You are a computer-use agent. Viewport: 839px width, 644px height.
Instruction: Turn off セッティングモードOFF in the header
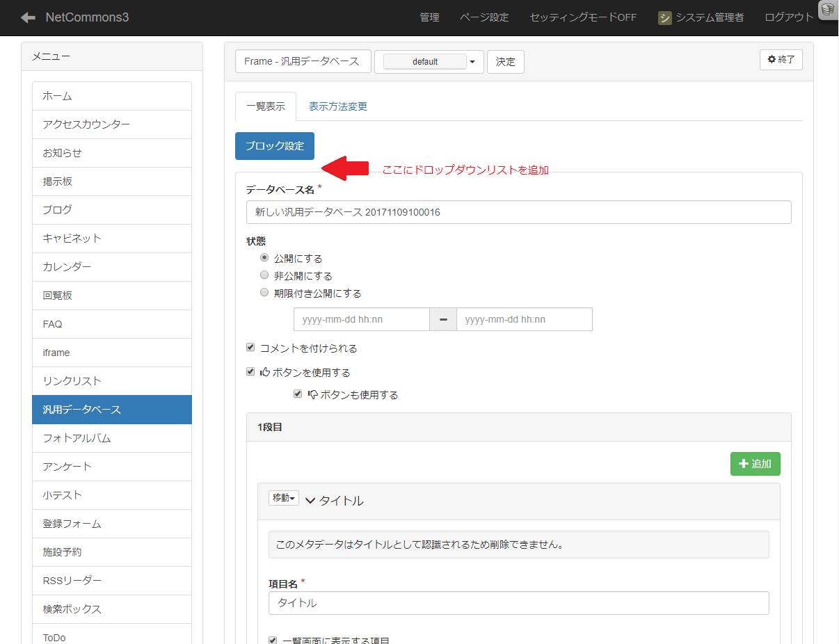pyautogui.click(x=583, y=17)
